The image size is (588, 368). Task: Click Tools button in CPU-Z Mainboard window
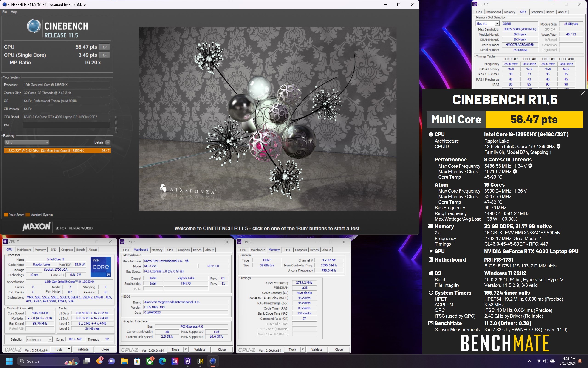coord(175,350)
